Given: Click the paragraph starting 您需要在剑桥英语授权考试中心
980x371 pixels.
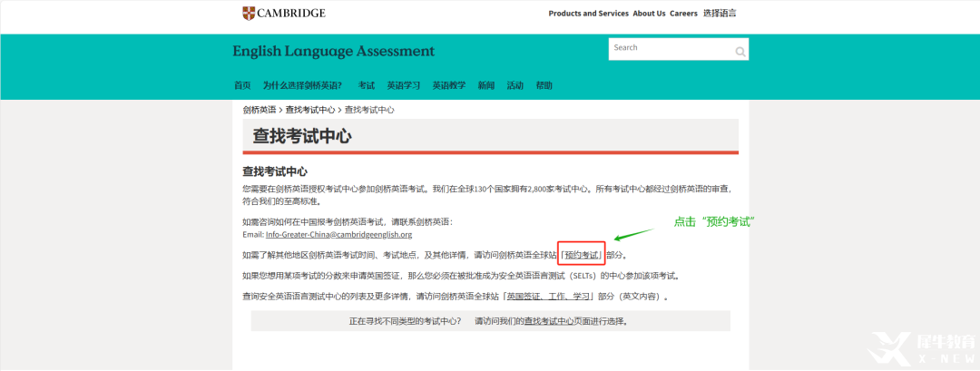Looking at the screenshot, I should pyautogui.click(x=487, y=195).
